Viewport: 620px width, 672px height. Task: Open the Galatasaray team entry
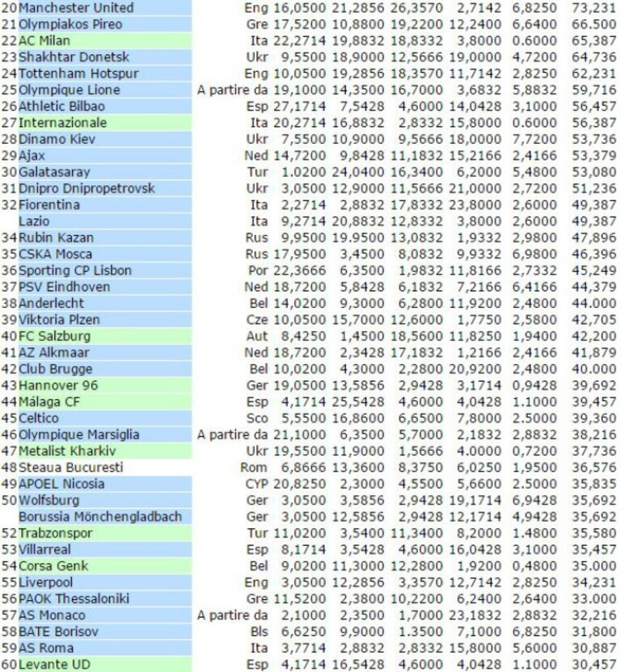pos(54,172)
